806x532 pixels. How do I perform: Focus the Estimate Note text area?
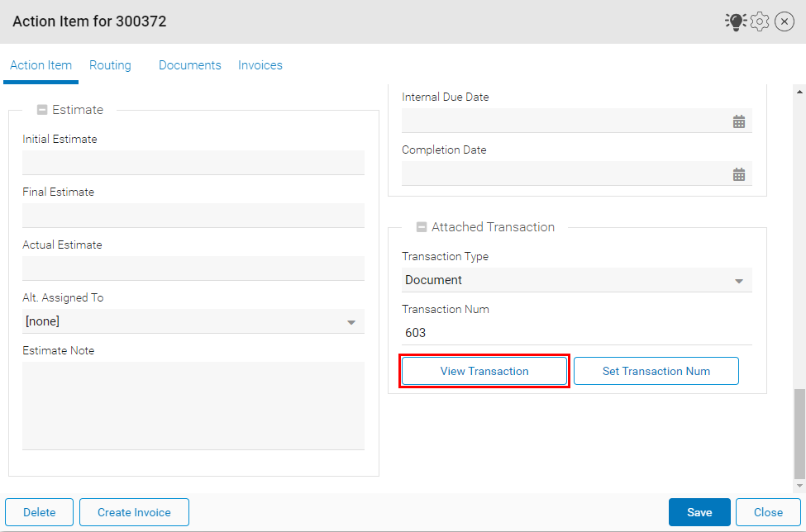[193, 405]
